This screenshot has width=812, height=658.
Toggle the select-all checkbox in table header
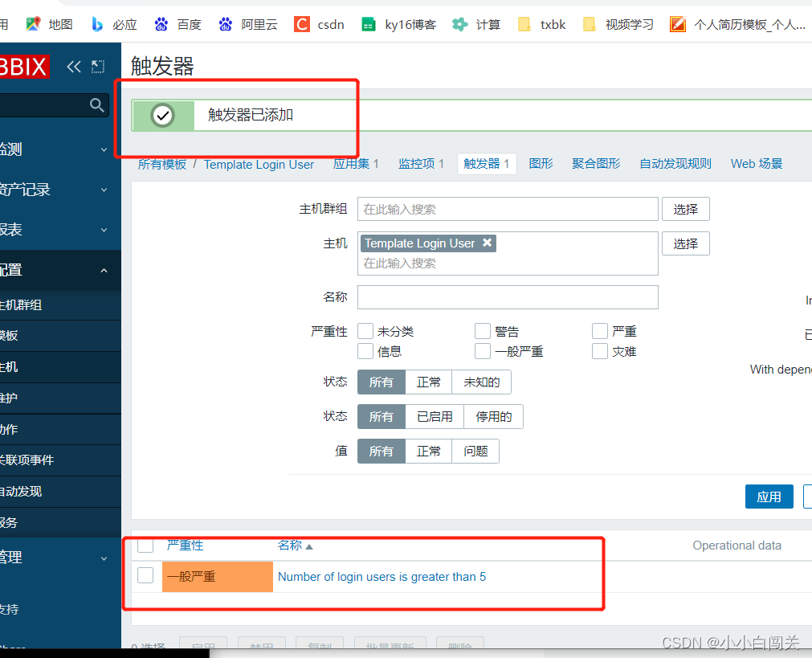click(145, 545)
